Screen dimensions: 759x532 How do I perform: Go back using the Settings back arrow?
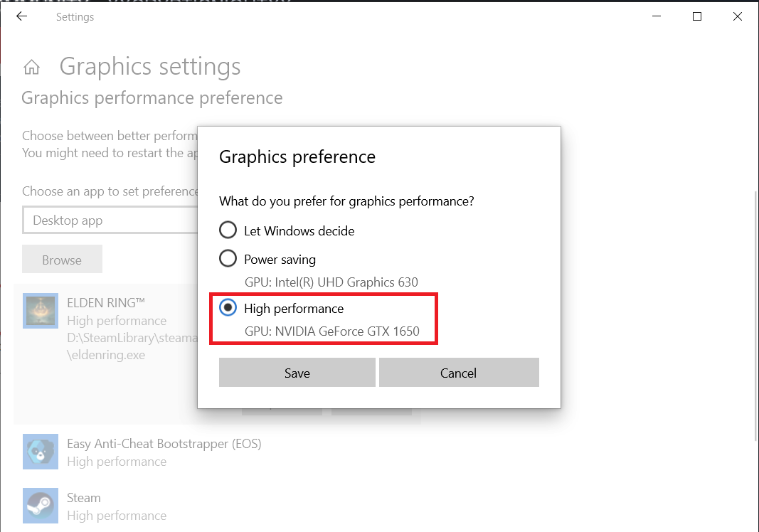(x=21, y=16)
